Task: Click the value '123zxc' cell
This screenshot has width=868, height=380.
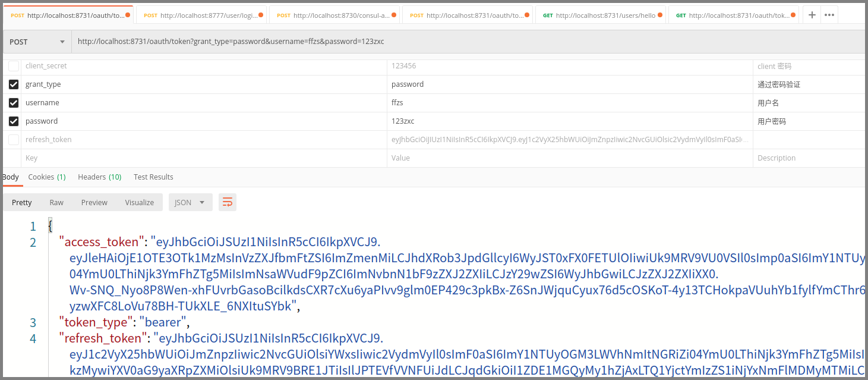Action: tap(570, 121)
